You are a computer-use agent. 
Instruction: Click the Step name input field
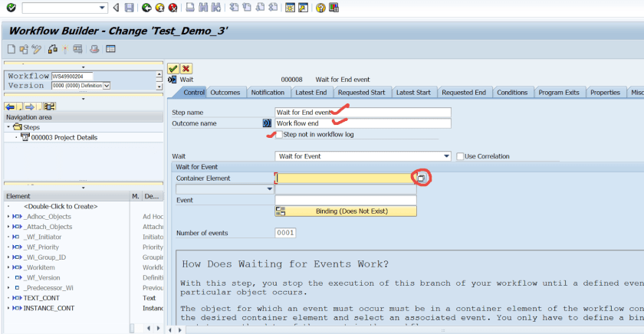pos(363,113)
